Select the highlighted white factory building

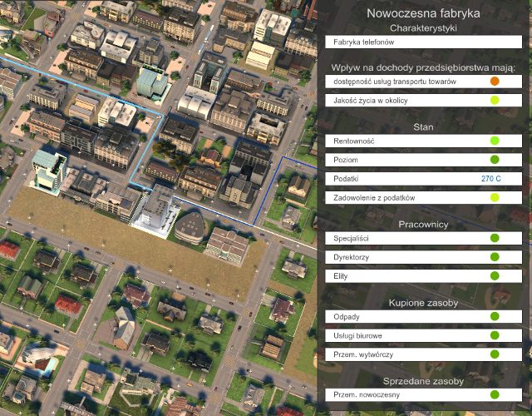point(155,208)
